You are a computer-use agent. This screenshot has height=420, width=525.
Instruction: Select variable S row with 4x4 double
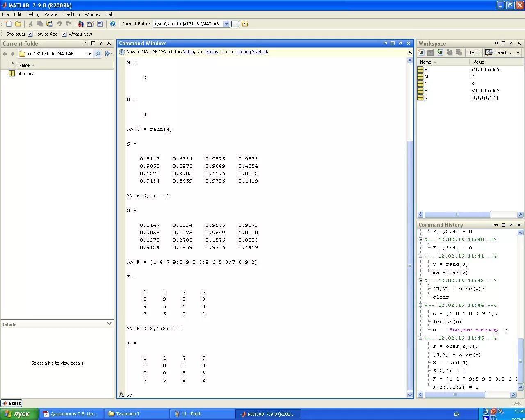(470, 91)
